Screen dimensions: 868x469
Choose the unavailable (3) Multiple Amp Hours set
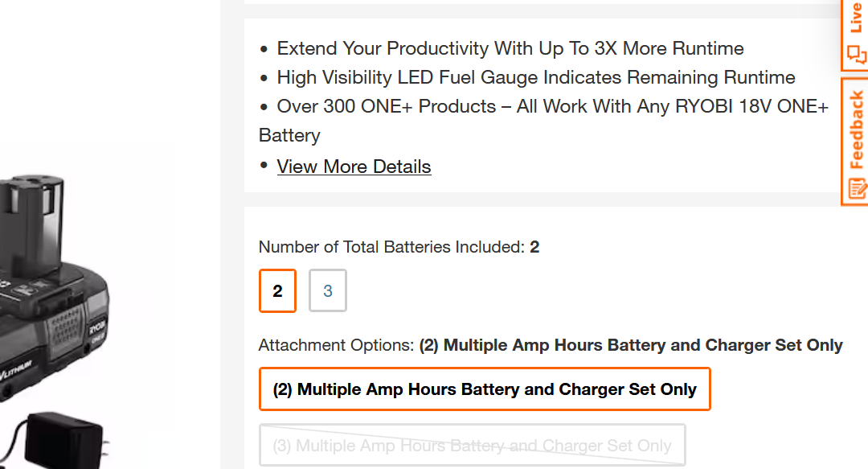(x=472, y=445)
